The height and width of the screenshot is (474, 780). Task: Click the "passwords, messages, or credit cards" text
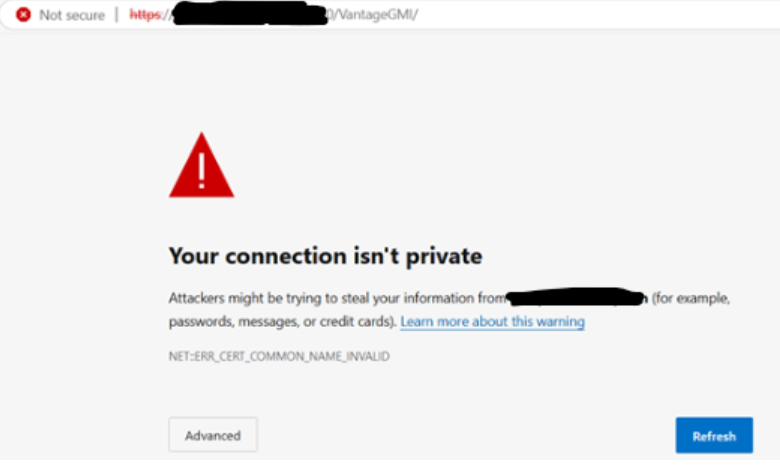tap(282, 322)
